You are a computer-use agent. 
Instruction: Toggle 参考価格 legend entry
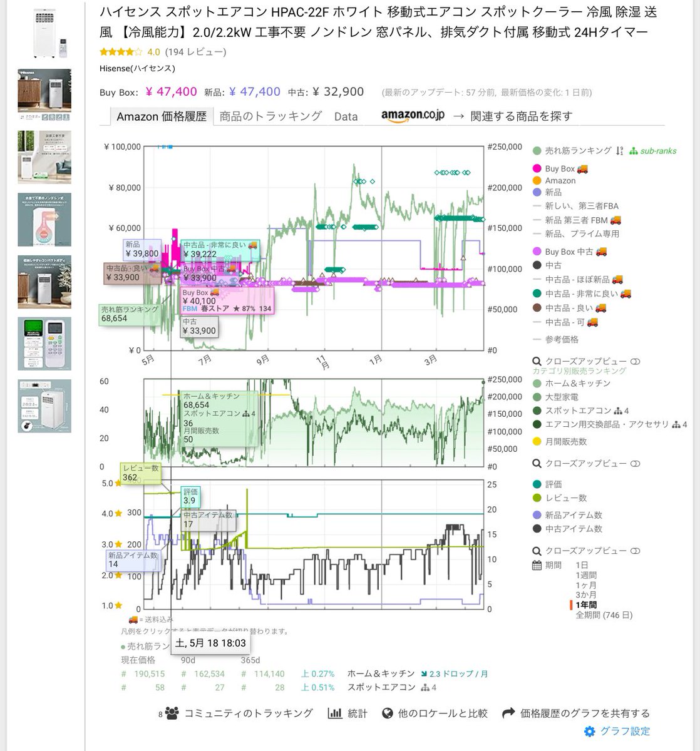click(555, 339)
